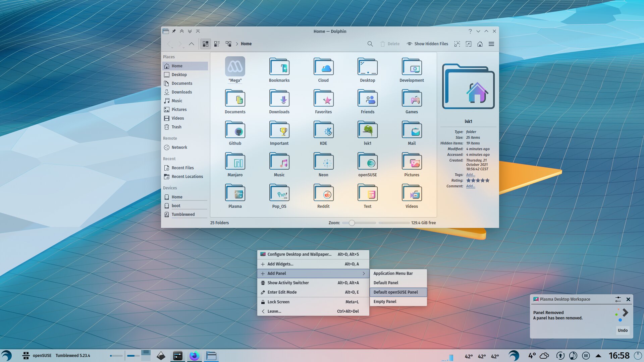Click the select-all icon in Dolphin toolbar
The height and width of the screenshot is (362, 644).
[457, 44]
